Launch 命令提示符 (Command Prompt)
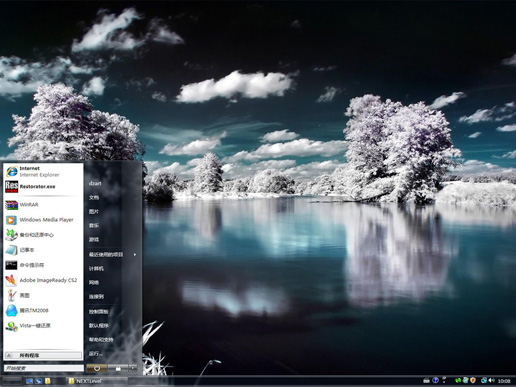This screenshot has height=387, width=516. [x=43, y=265]
